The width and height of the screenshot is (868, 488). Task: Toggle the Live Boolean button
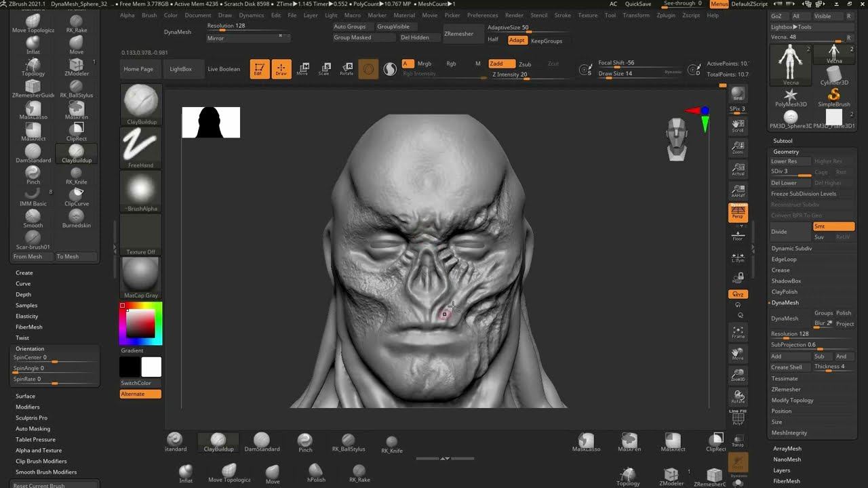click(x=224, y=69)
